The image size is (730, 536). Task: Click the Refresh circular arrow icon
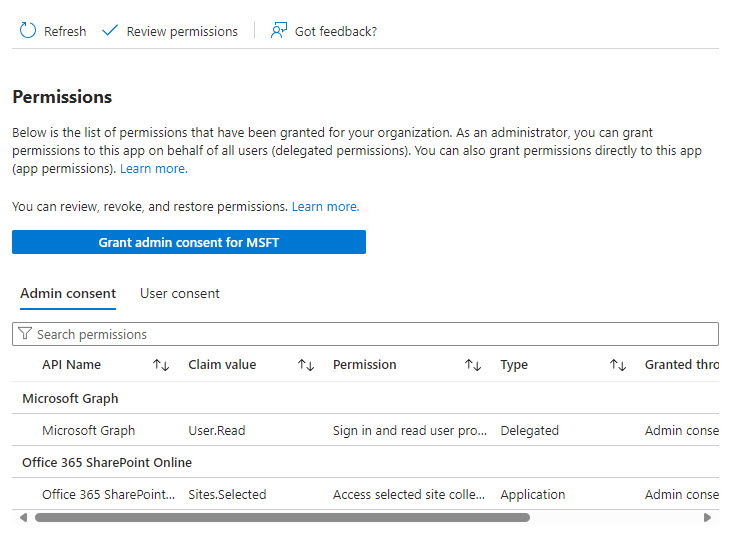click(x=27, y=30)
